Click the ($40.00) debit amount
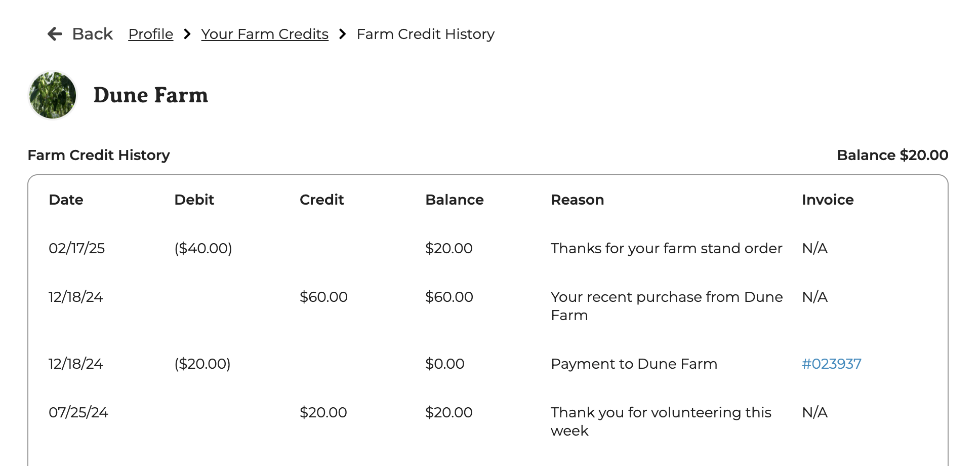The height and width of the screenshot is (466, 980). point(203,248)
